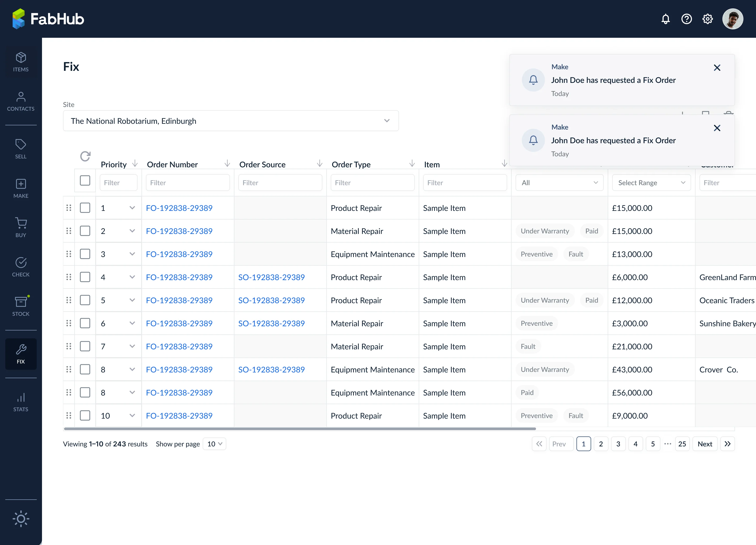Grab drag handle of priority 1 row
Image resolution: width=756 pixels, height=545 pixels.
click(69, 208)
